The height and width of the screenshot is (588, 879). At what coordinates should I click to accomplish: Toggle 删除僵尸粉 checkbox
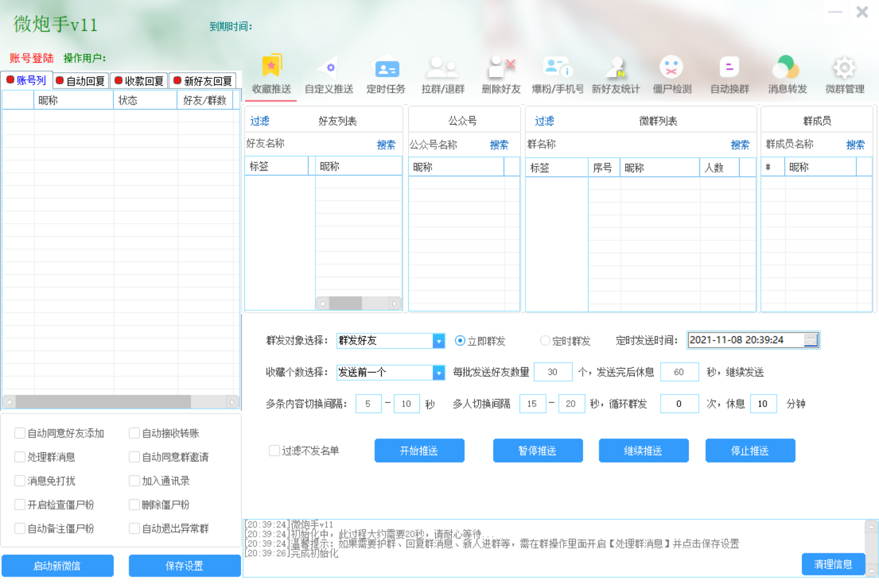[x=134, y=505]
